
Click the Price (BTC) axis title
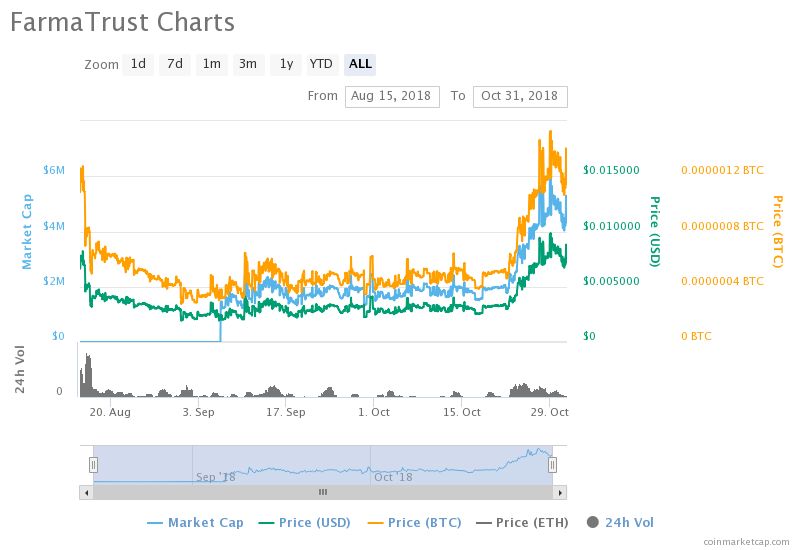778,232
